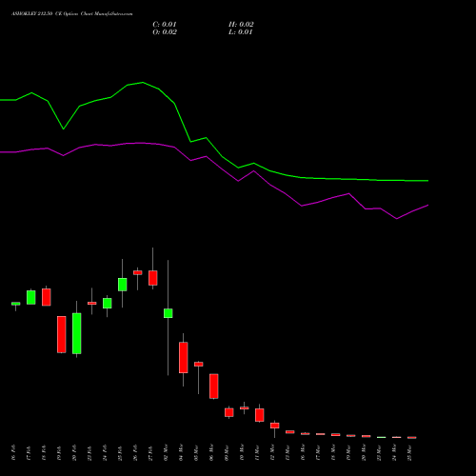Viewport: 476px width, 476px height.
Task: Click the low value 'L: 0.01'
Action: [x=240, y=32]
